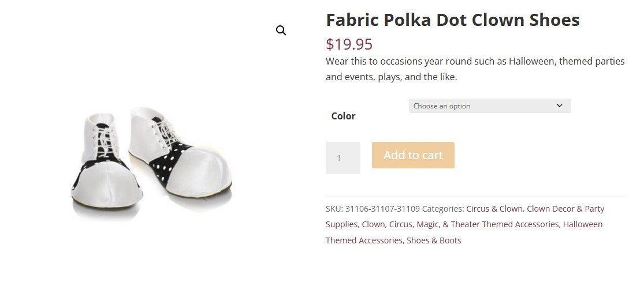Visit the Halloween Themed Accessories category
This screenshot has height=282, width=644.
coord(582,224)
